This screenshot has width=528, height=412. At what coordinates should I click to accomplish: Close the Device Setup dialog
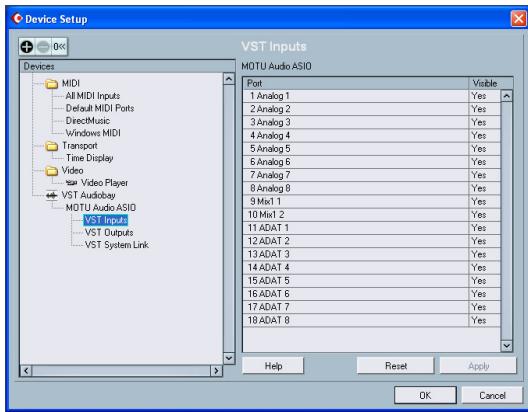tap(518, 19)
